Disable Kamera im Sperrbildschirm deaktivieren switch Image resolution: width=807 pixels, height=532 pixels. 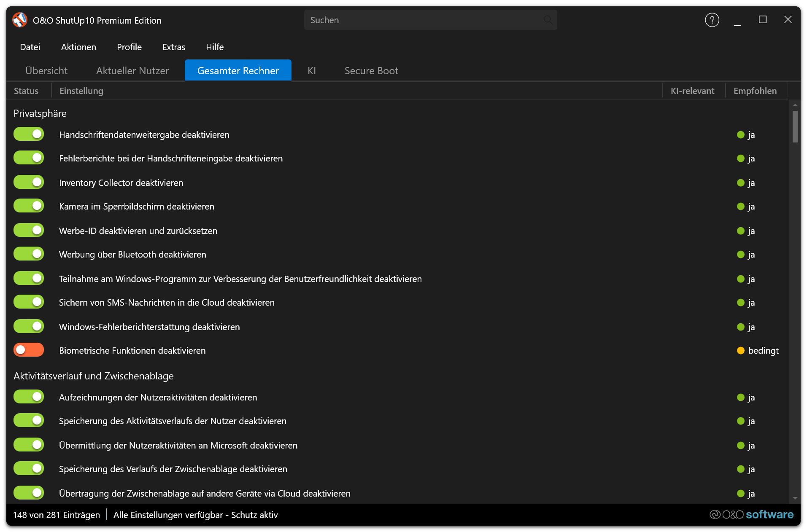[29, 206]
